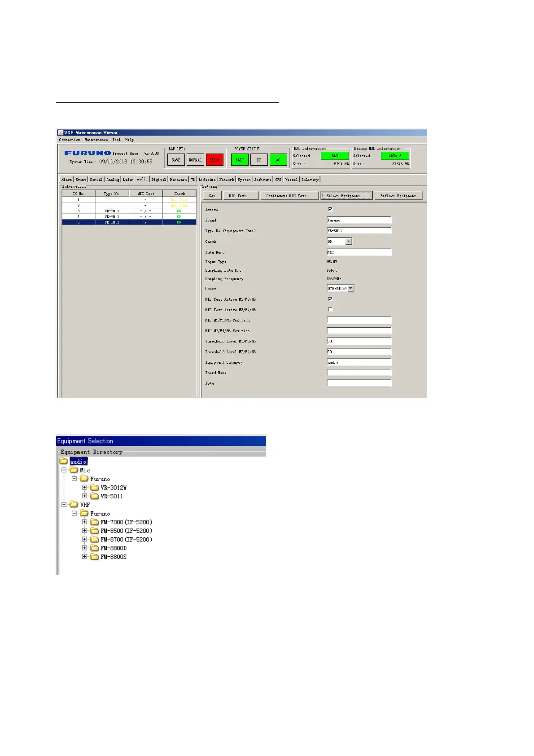Select channel 1 row in Information table
Screen dimensions: 534x756
129,199
